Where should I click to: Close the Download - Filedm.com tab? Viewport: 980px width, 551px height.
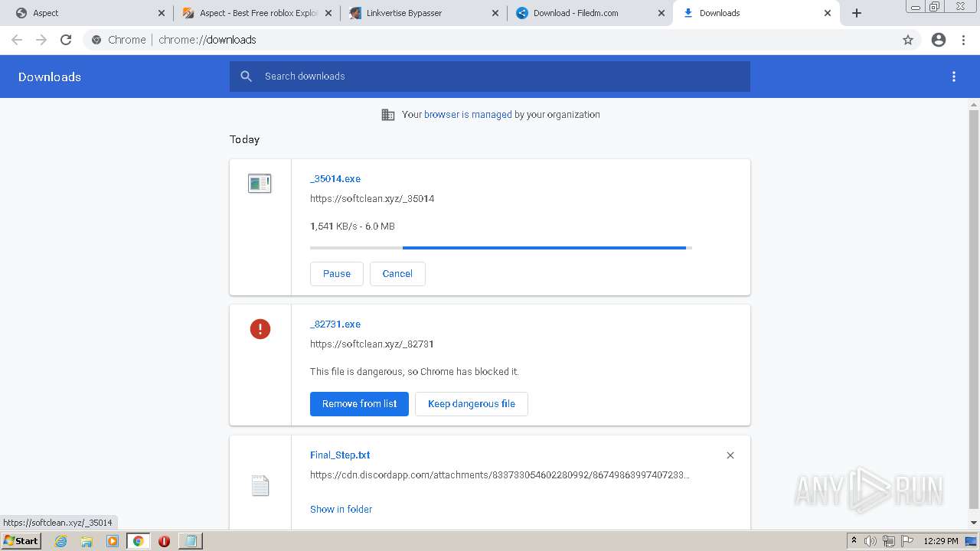tap(661, 13)
